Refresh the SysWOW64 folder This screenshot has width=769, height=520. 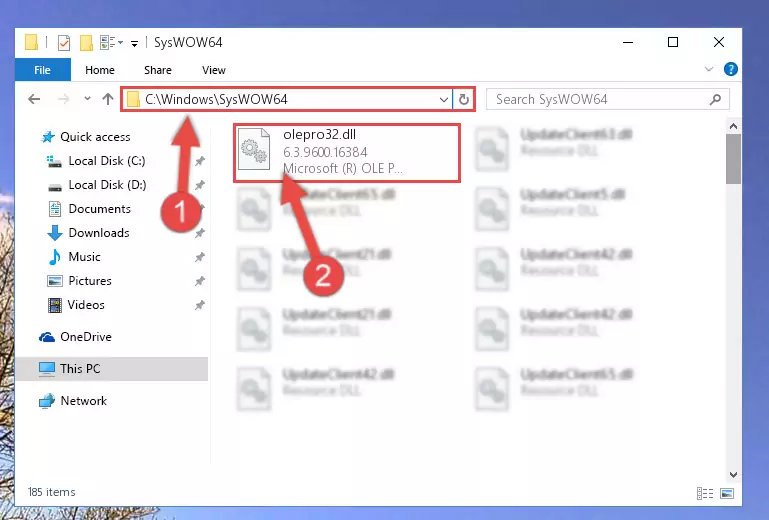point(463,100)
